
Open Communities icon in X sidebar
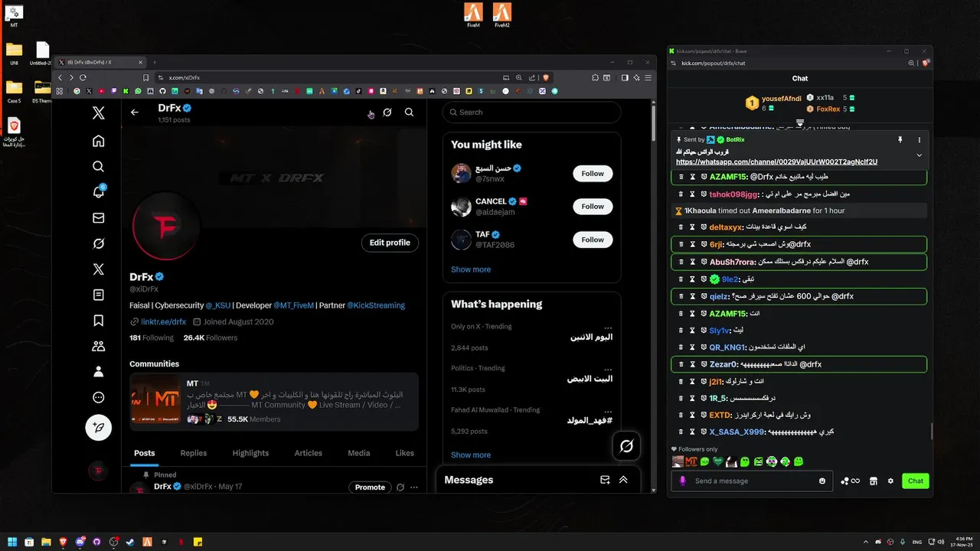point(98,346)
